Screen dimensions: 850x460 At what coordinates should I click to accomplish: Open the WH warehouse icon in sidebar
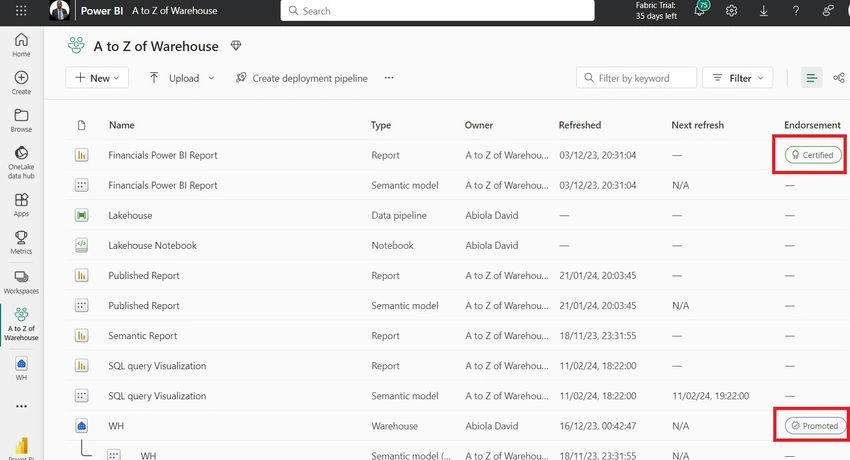(x=21, y=368)
